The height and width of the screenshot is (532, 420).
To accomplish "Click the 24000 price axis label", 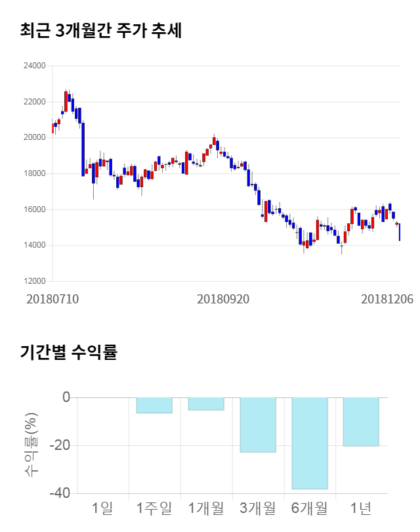I will click(35, 66).
